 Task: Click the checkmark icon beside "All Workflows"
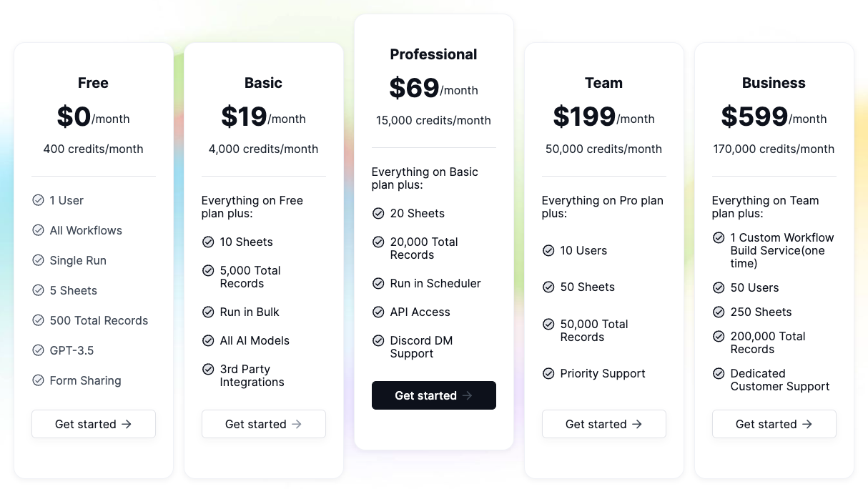click(39, 230)
